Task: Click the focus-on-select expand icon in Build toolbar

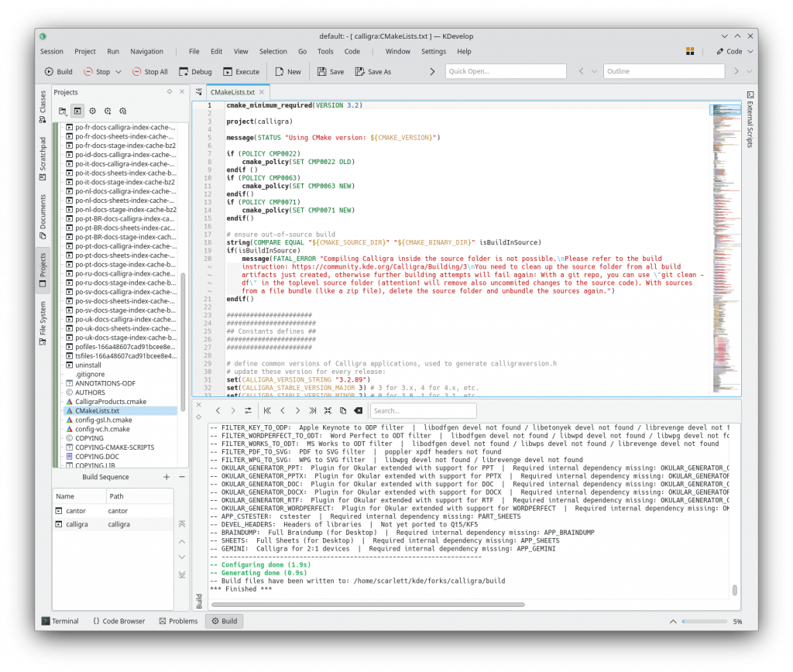Action: click(328, 410)
